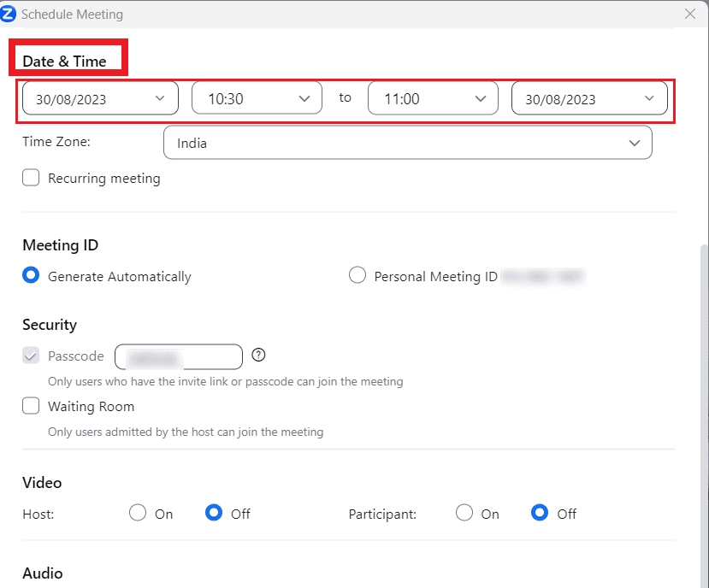Screen dimensions: 709x588
Task: Select the Personal Meeting ID option
Action: click(x=357, y=276)
